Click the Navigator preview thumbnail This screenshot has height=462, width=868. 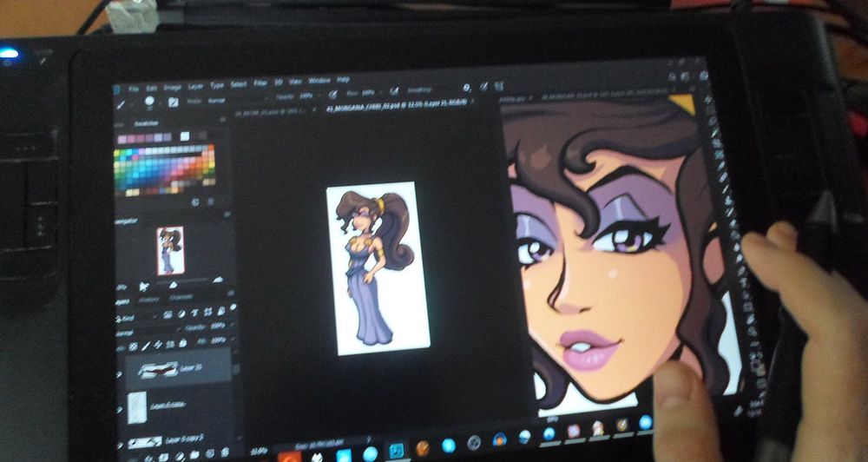coord(170,251)
